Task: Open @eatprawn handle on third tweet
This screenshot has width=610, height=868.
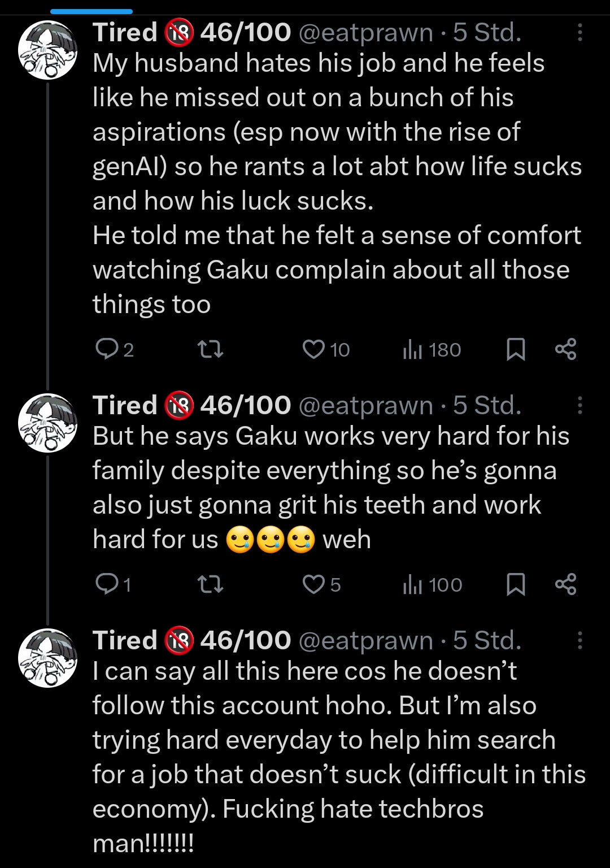Action: [x=365, y=640]
